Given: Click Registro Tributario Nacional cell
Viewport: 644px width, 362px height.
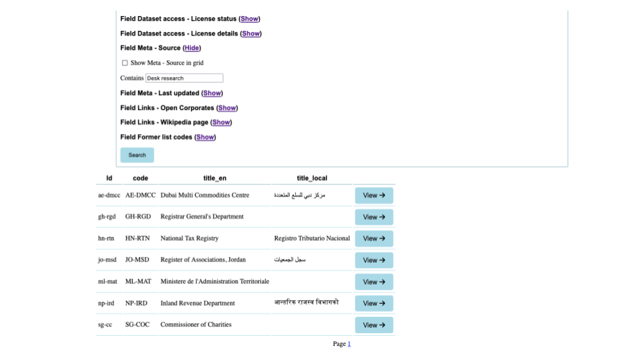Looking at the screenshot, I should (x=312, y=239).
